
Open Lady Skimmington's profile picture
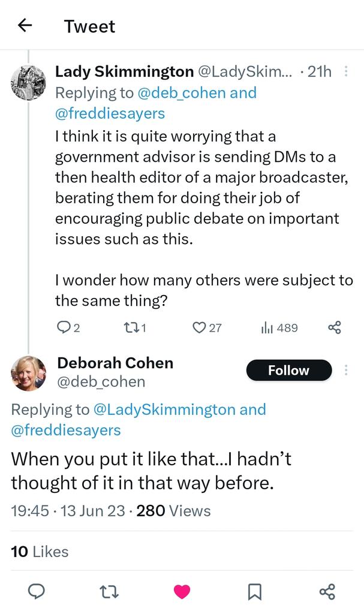coord(28,82)
